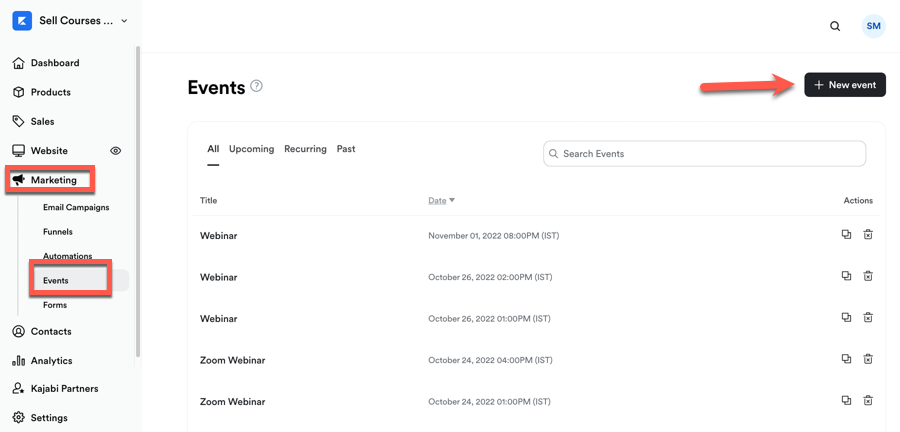Switch to the Upcoming tab
The height and width of the screenshot is (432, 900).
pos(251,149)
